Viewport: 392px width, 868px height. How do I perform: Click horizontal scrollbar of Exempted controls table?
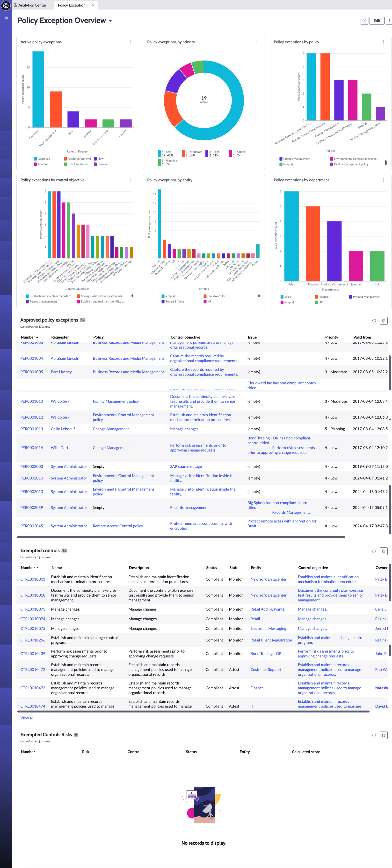[193, 712]
